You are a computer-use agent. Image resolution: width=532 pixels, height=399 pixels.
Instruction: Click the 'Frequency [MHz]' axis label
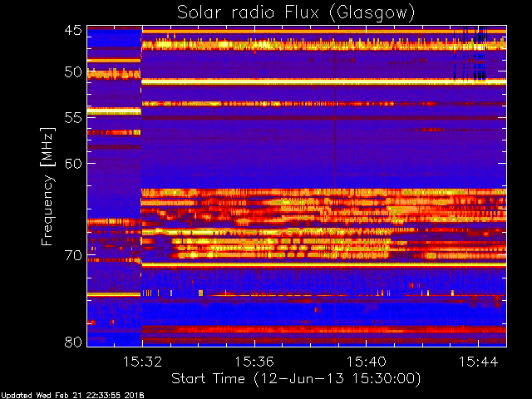[47, 186]
